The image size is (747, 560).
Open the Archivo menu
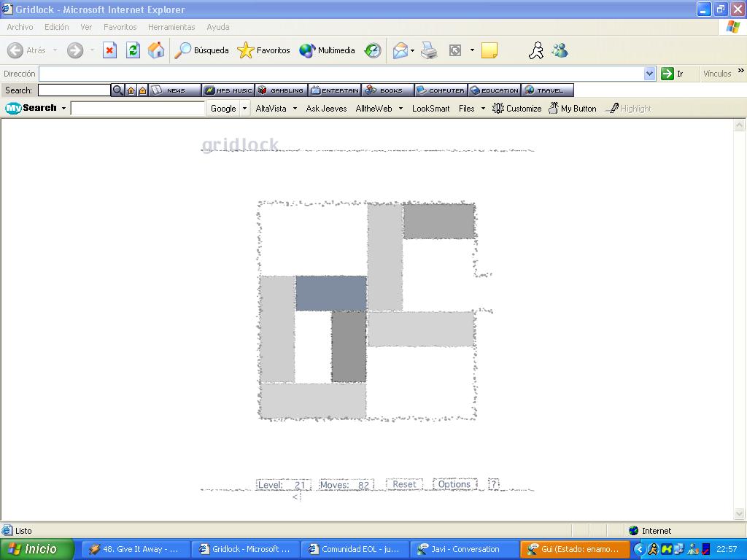pyautogui.click(x=20, y=27)
